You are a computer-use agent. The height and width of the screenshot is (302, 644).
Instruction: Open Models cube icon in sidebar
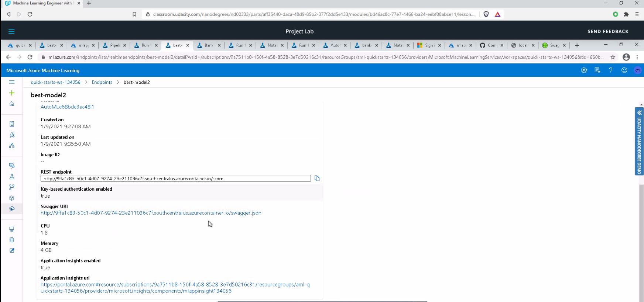tap(12, 198)
